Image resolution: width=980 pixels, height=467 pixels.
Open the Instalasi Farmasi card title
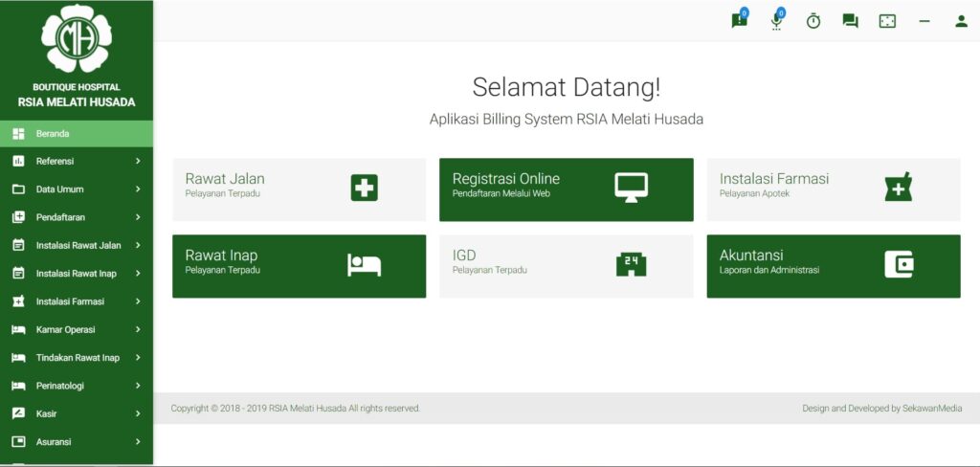click(774, 179)
